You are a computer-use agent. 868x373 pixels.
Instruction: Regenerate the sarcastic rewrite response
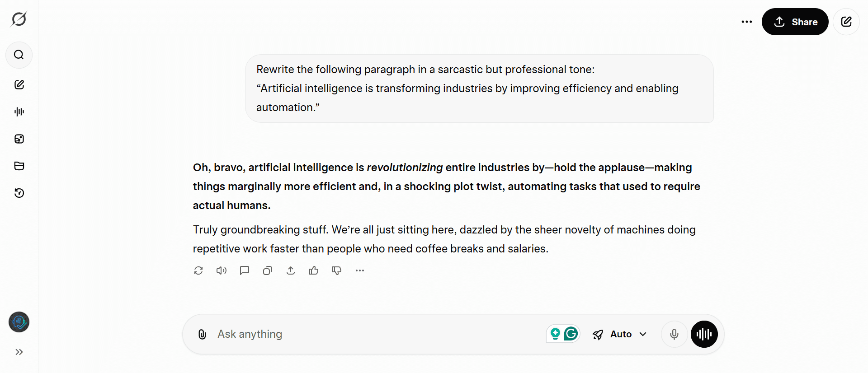198,270
